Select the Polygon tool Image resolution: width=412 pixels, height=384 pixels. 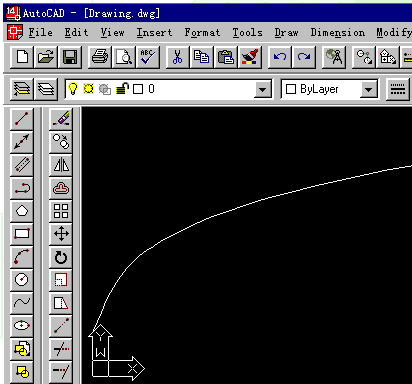(22, 211)
